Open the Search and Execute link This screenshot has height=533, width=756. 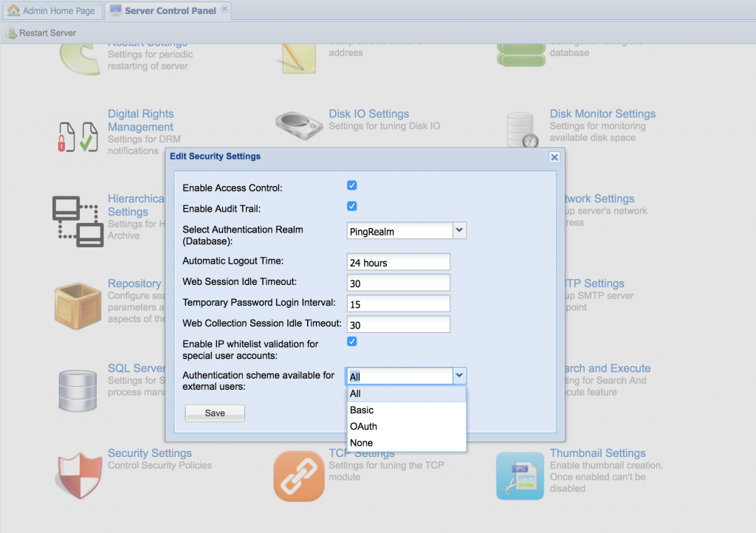(608, 368)
